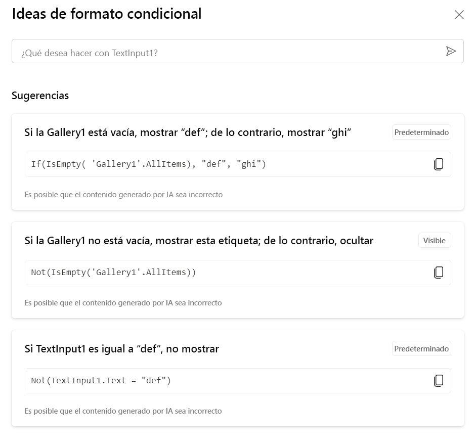The image size is (476, 448).
Task: Click the Sugerencias section heading
Action: [40, 96]
